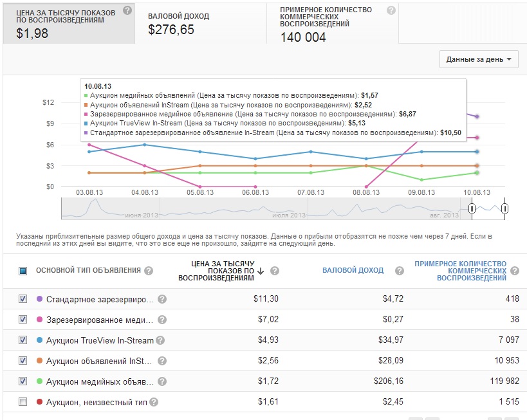
Task: Sort table by 'Валовой доход' column link
Action: pos(353,271)
